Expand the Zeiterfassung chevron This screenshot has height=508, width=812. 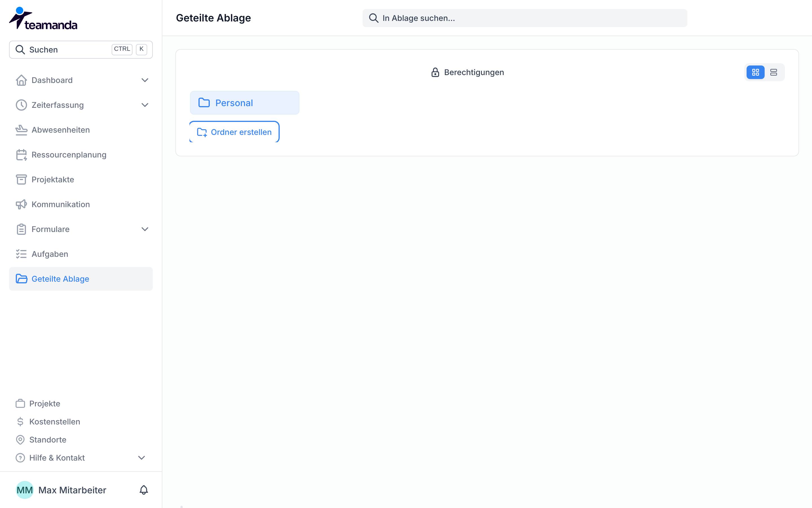145,105
